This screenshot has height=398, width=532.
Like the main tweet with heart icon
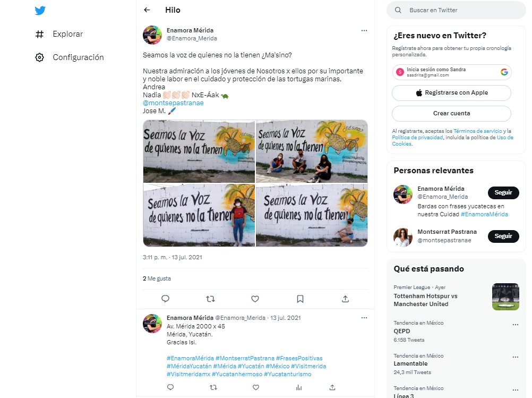tap(255, 299)
